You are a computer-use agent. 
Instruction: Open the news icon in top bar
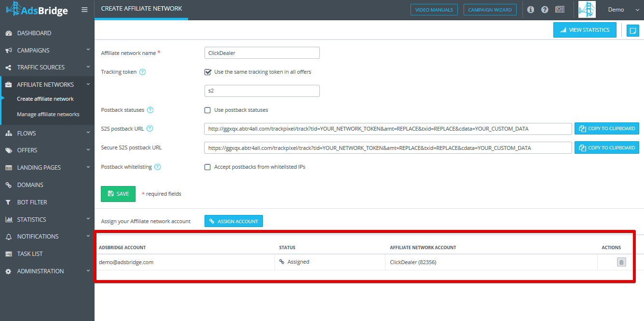coord(560,10)
